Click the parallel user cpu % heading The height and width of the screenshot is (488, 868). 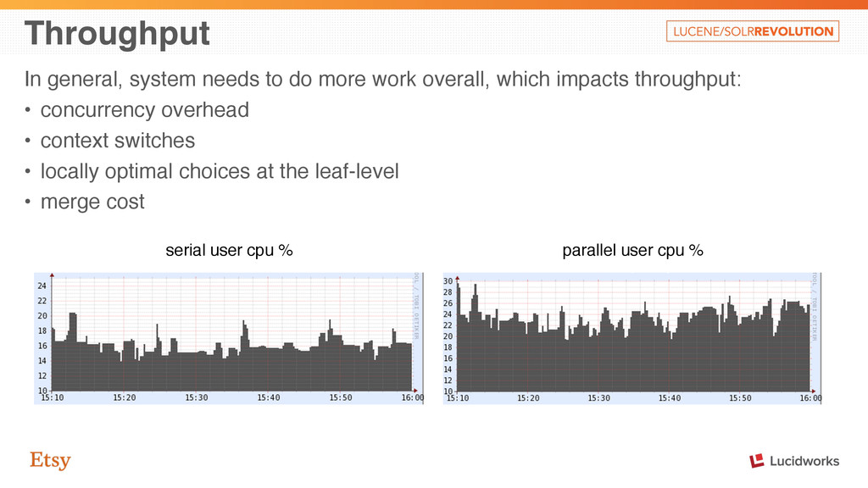point(632,250)
